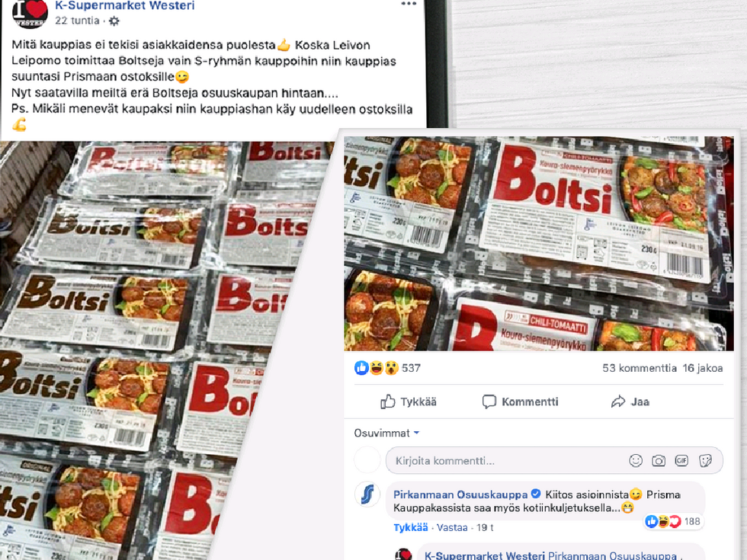This screenshot has width=747, height=560.
Task: Insert an emoji in the comment box
Action: click(x=636, y=460)
